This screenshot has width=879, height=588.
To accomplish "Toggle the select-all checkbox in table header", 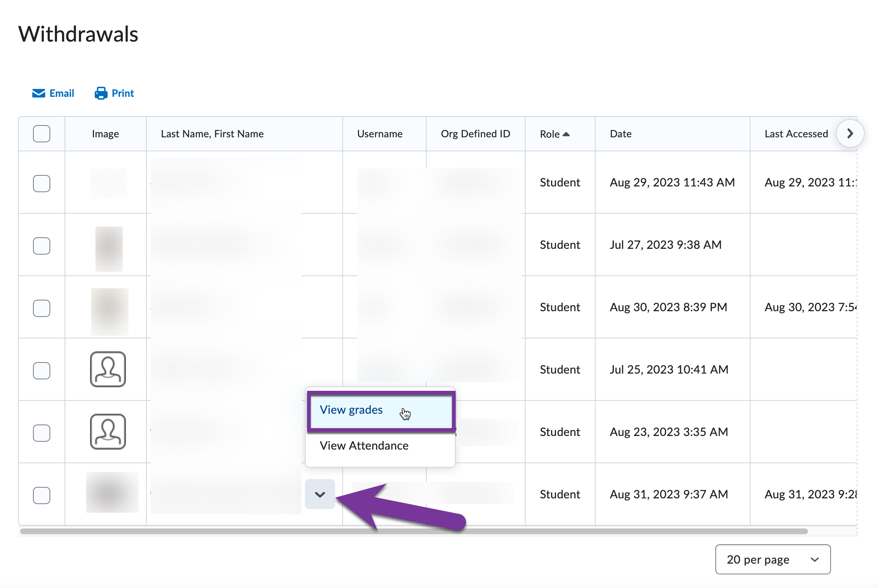I will coord(41,133).
